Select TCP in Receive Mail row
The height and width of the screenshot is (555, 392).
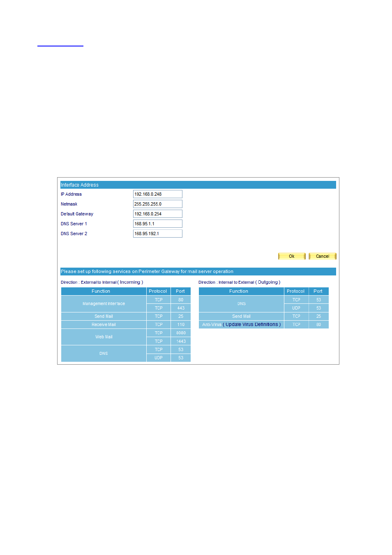[158, 324]
